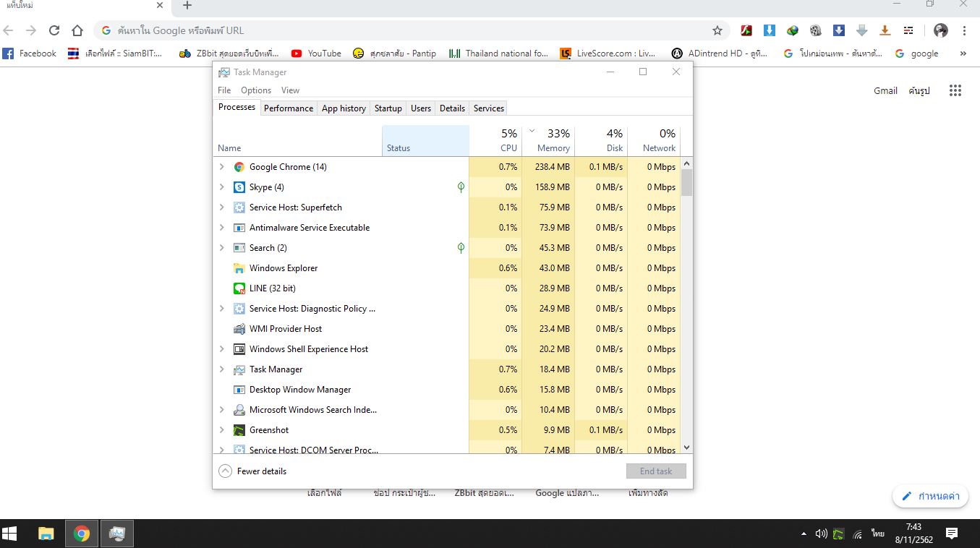Switch to the Startup tab
The image size is (980, 548).
(x=388, y=108)
